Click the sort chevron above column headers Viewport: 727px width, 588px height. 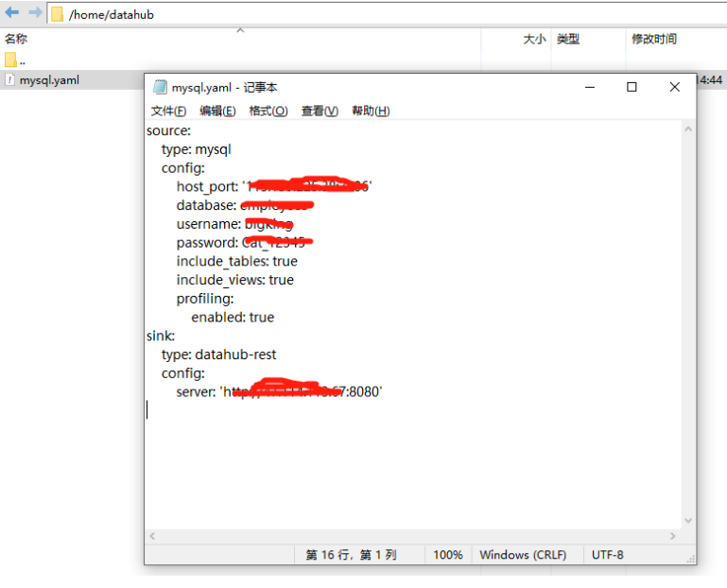240,30
